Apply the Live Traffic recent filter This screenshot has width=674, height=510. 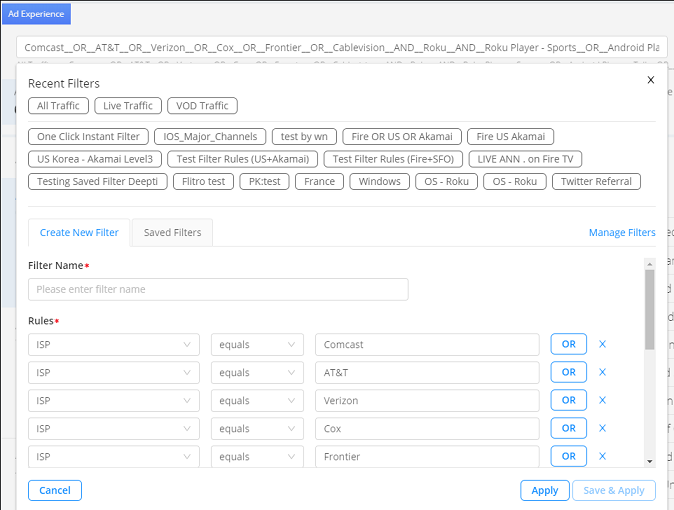128,106
